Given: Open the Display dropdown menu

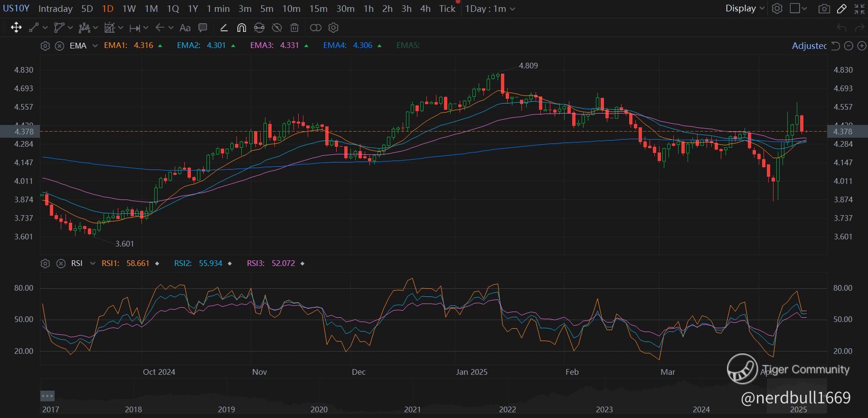Looking at the screenshot, I should (x=745, y=9).
